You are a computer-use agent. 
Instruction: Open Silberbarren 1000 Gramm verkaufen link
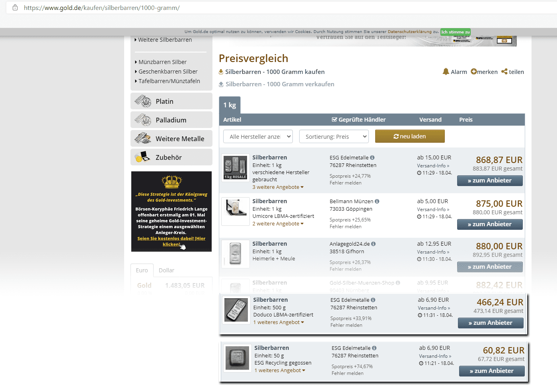pos(279,84)
